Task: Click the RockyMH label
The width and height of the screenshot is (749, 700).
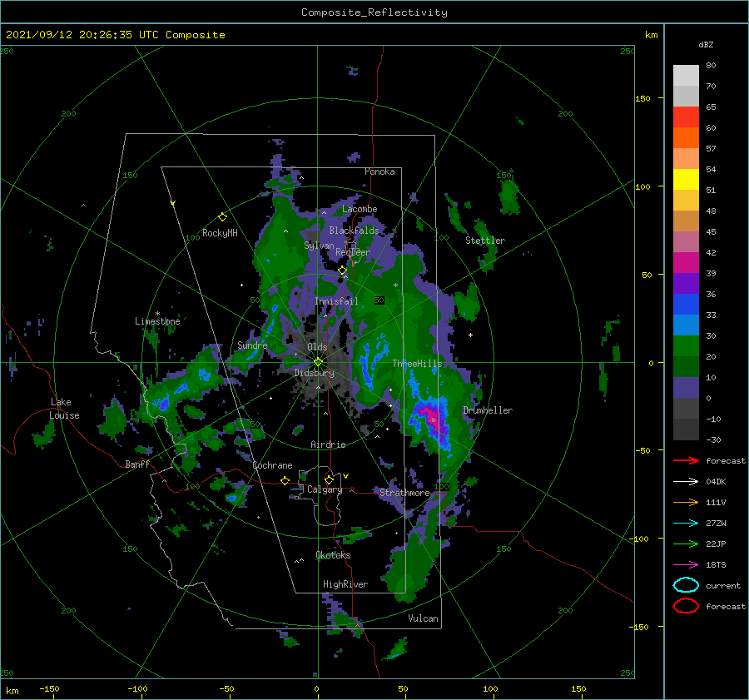Action: tap(220, 233)
